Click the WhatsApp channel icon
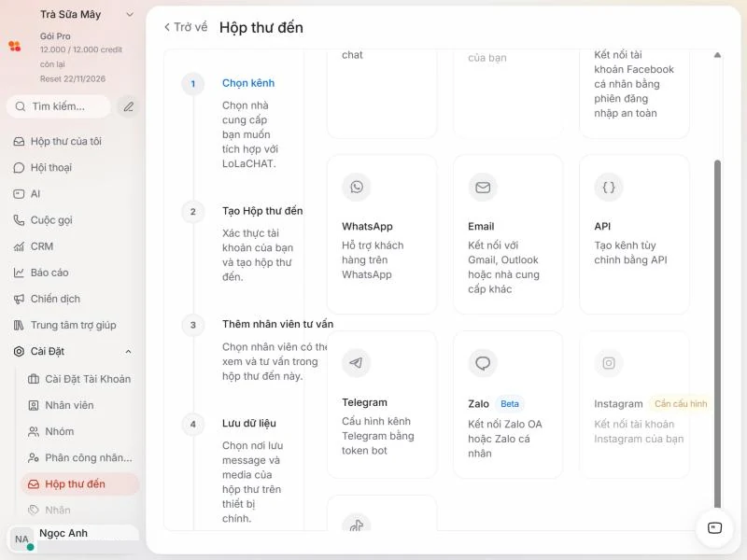 (357, 187)
